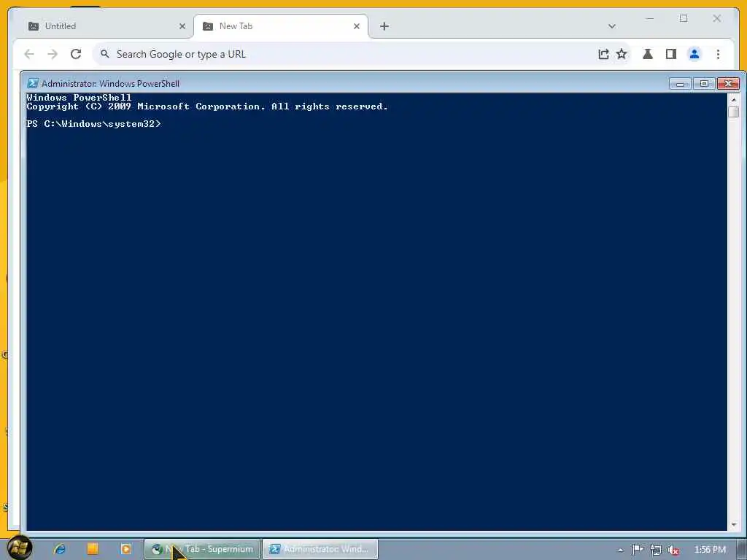Minimize the Supermium browser window
Image resolution: width=747 pixels, height=560 pixels.
650,18
